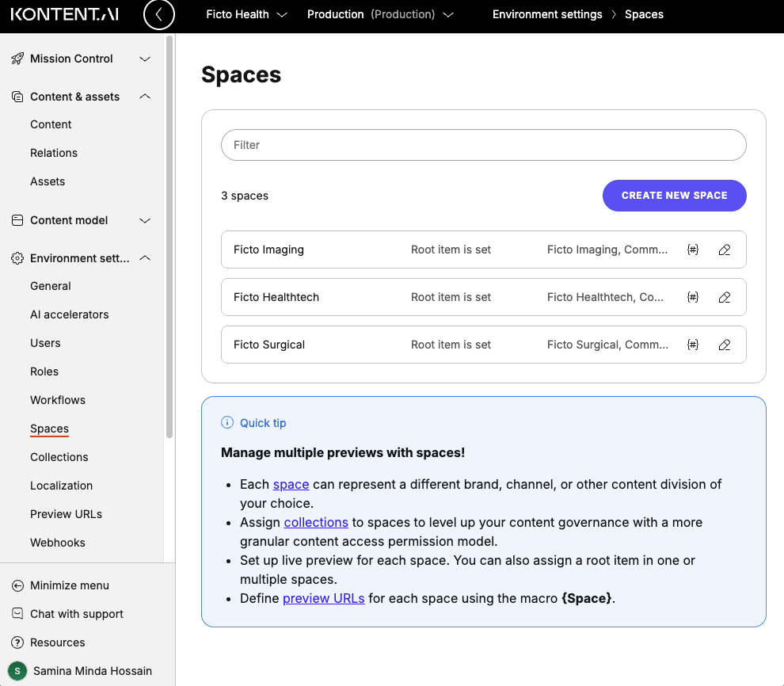This screenshot has width=784, height=686.
Task: Click the Mission Control rocket icon
Action: tap(16, 59)
